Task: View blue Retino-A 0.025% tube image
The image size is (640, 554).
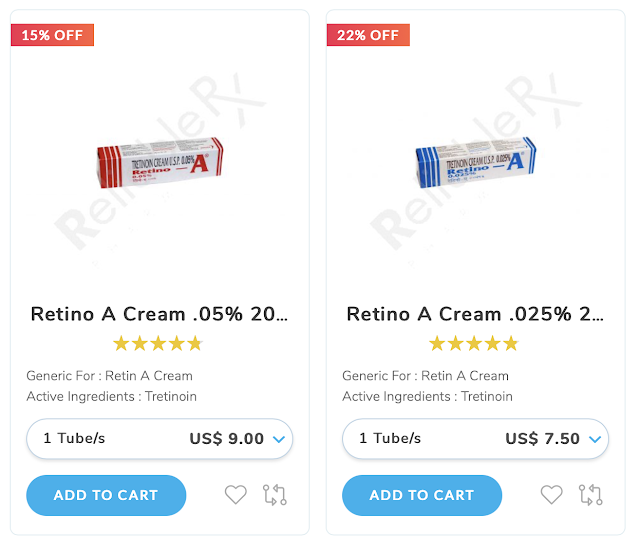Action: tap(475, 165)
